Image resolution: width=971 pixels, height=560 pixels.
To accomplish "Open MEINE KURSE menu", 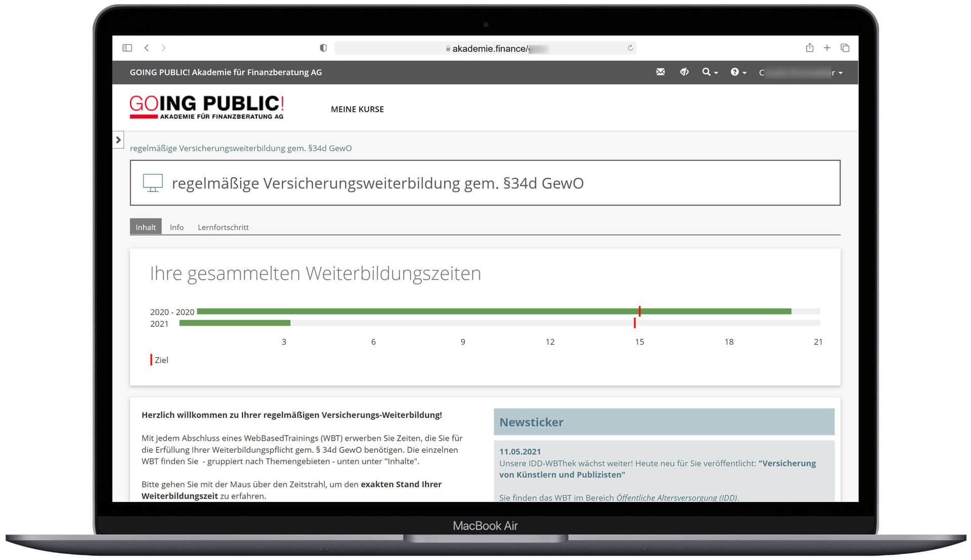I will (357, 109).
